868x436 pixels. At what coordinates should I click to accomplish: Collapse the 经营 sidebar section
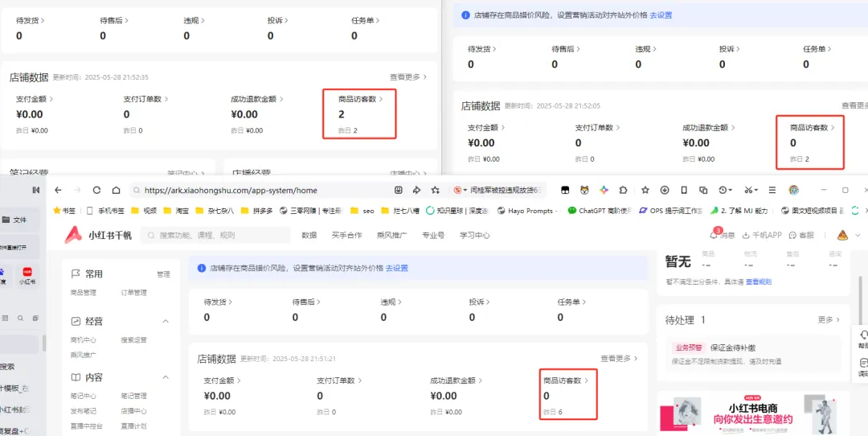point(166,321)
